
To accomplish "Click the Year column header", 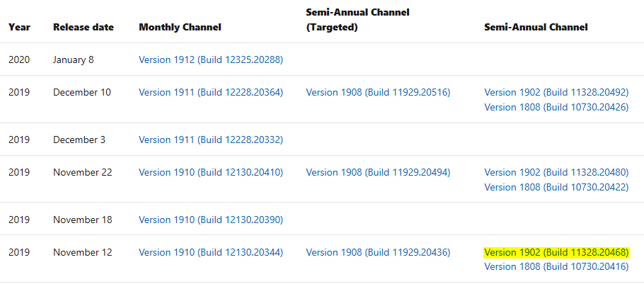I will tap(19, 27).
